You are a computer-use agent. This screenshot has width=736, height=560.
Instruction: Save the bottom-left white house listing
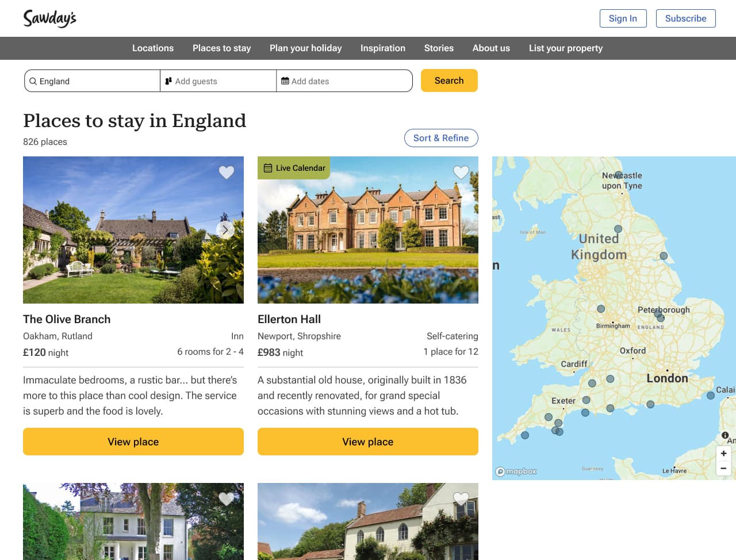coord(227,498)
